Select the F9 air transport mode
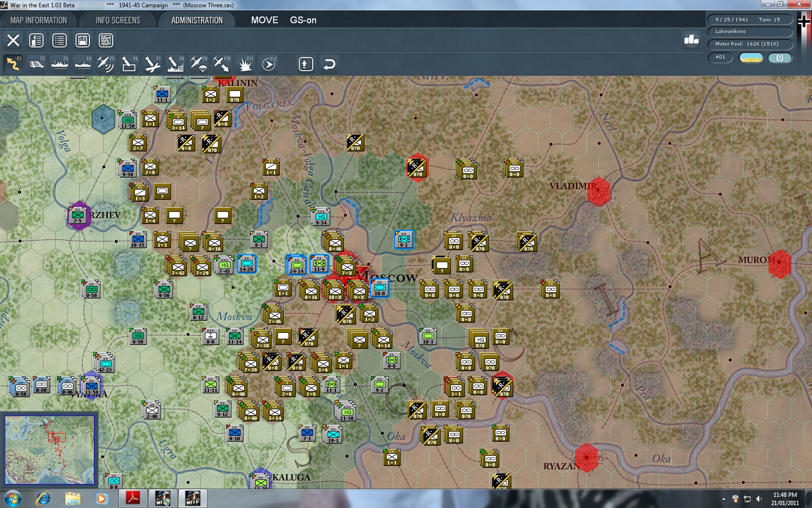This screenshot has width=812, height=508. 199,64
